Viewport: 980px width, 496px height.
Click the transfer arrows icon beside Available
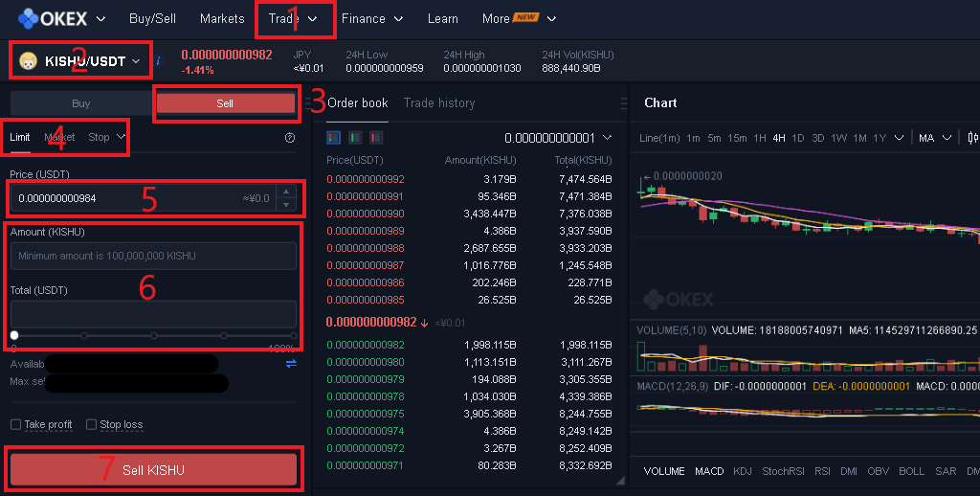pyautogui.click(x=291, y=364)
